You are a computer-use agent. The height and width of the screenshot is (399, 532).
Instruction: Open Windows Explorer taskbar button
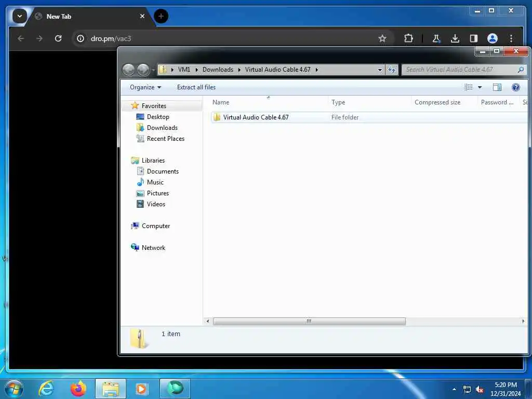[111, 389]
